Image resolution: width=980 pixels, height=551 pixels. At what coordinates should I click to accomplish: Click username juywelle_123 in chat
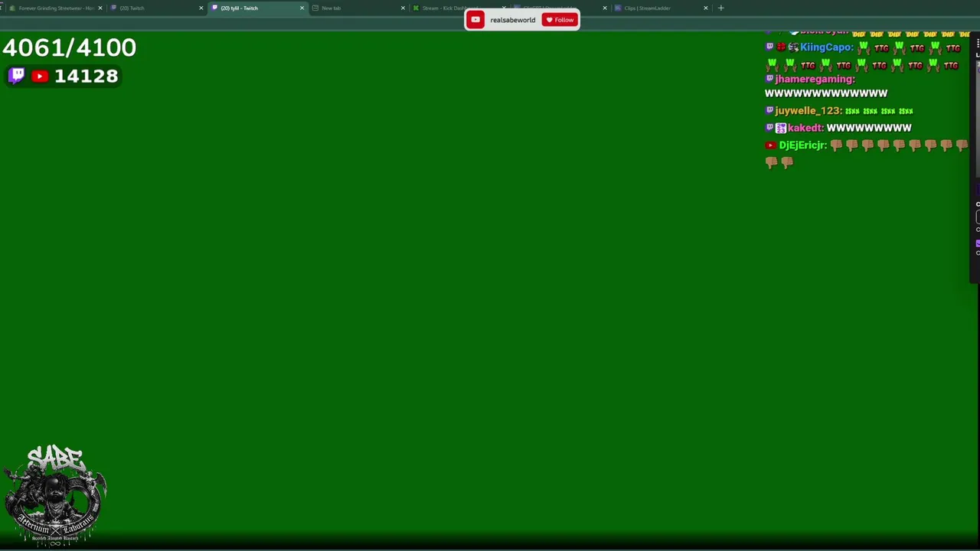[x=808, y=111]
